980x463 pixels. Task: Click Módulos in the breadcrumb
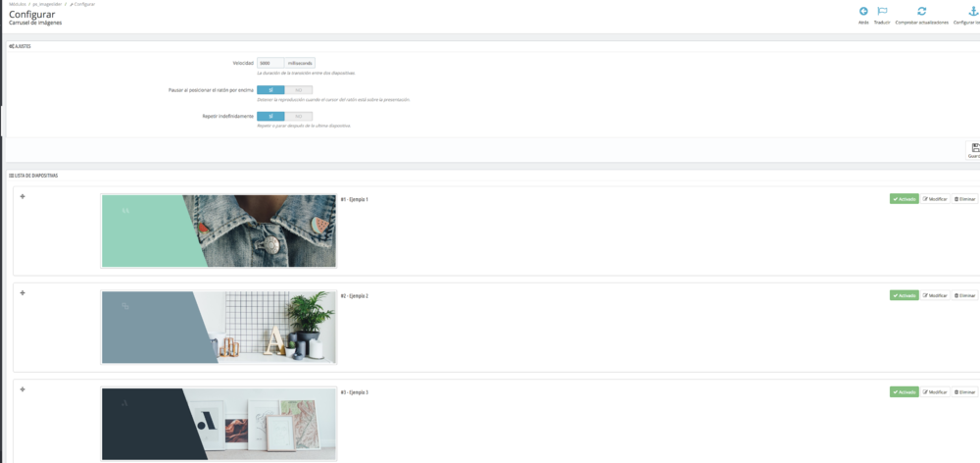[x=18, y=4]
